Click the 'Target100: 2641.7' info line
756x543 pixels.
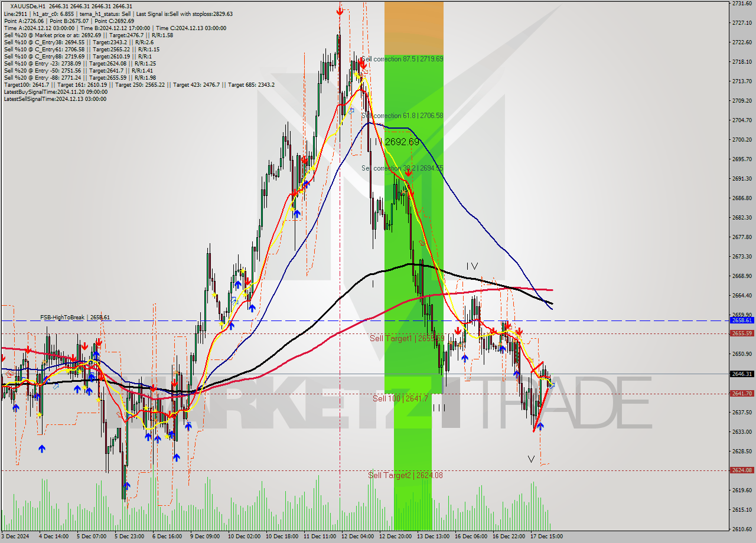(139, 85)
